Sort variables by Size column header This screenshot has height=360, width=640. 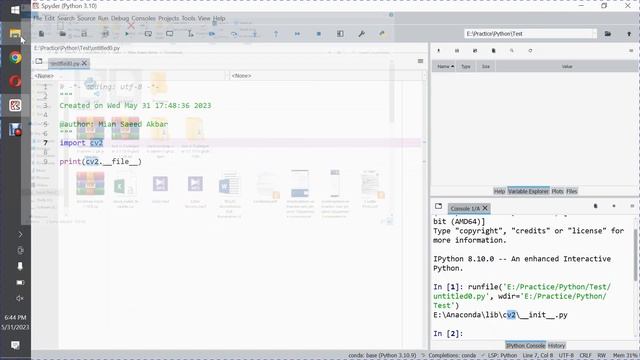pos(486,66)
